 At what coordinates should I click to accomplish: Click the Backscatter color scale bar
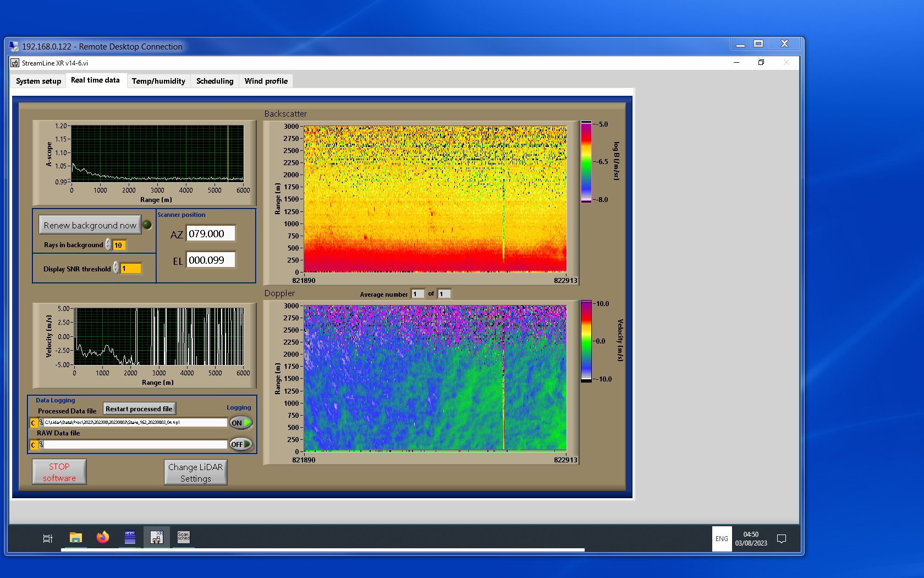586,162
